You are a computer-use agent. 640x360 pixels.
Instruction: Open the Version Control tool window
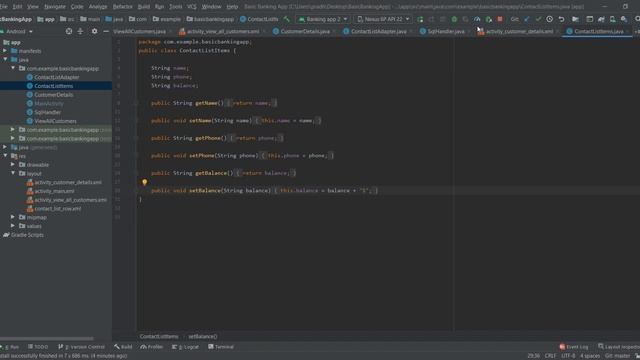click(82, 347)
